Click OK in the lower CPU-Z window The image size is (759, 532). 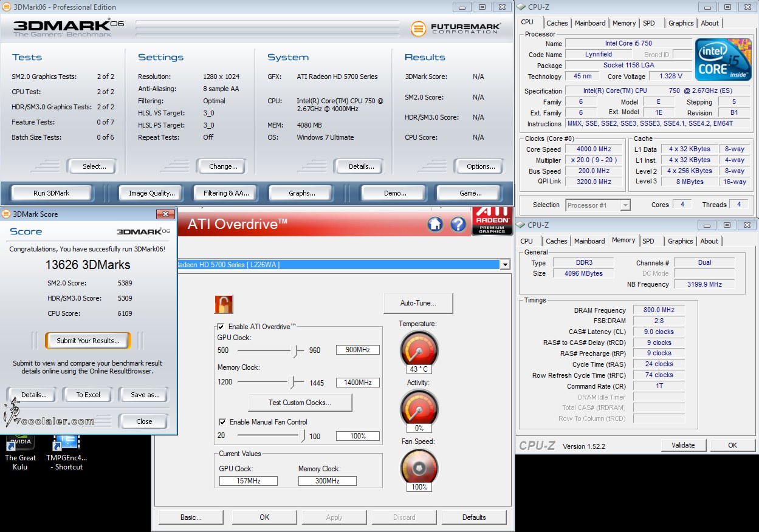[733, 445]
